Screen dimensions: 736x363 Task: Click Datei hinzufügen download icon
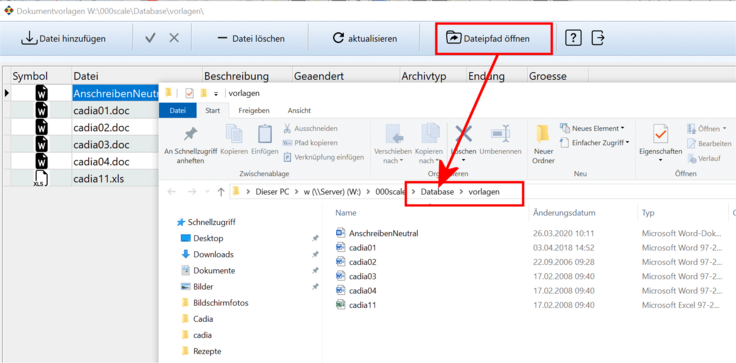click(29, 38)
